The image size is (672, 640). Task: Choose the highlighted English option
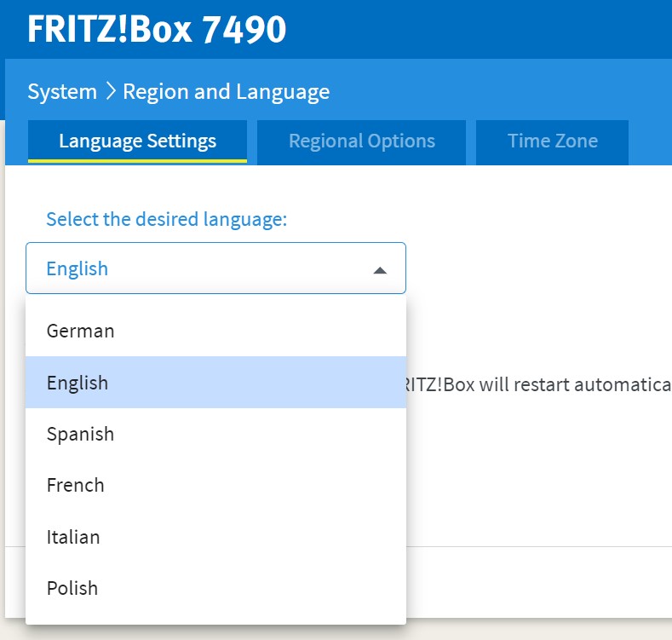78,383
